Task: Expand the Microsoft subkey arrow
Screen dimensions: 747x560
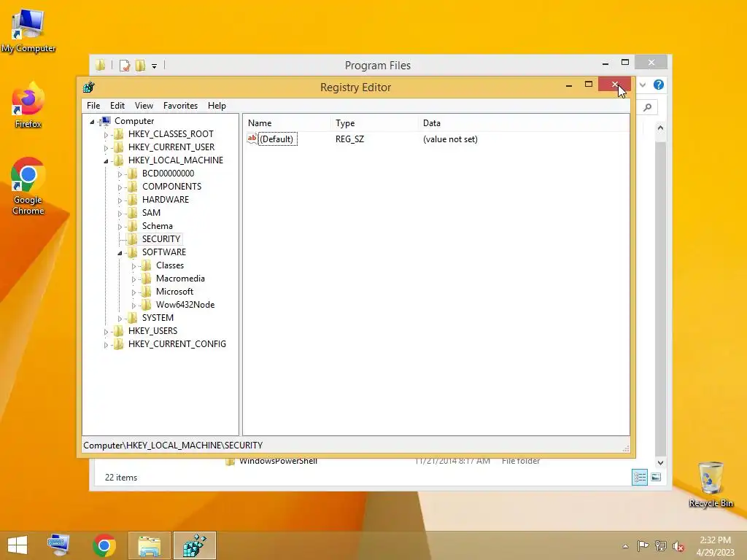Action: pyautogui.click(x=133, y=292)
